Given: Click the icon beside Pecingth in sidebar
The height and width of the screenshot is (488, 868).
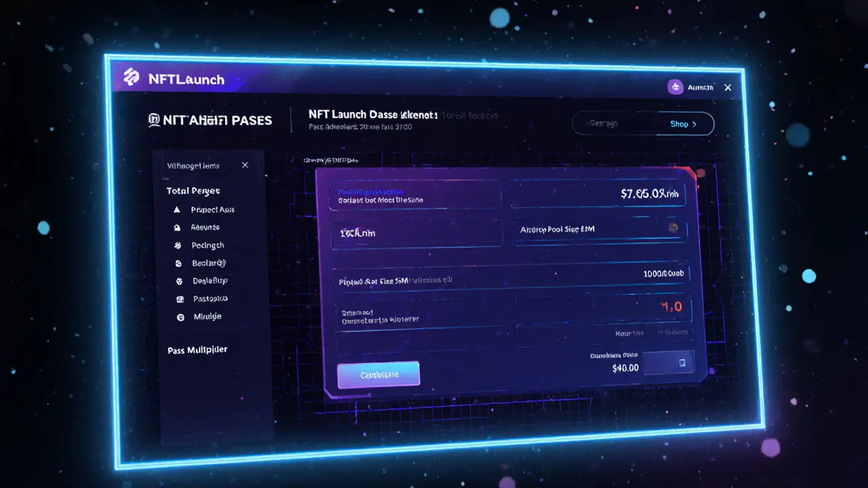Looking at the screenshot, I should tap(178, 246).
